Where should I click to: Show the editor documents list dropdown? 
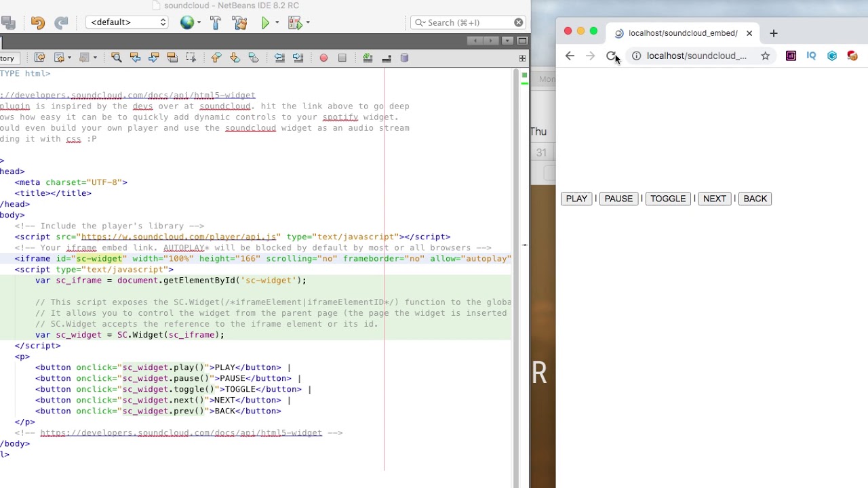point(507,41)
